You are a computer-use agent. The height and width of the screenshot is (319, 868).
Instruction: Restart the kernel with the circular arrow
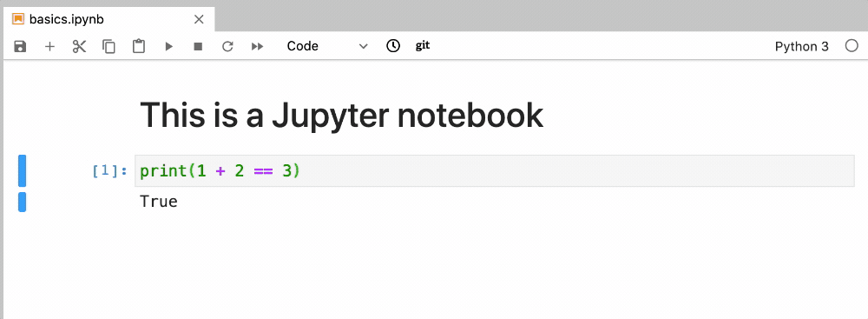227,47
